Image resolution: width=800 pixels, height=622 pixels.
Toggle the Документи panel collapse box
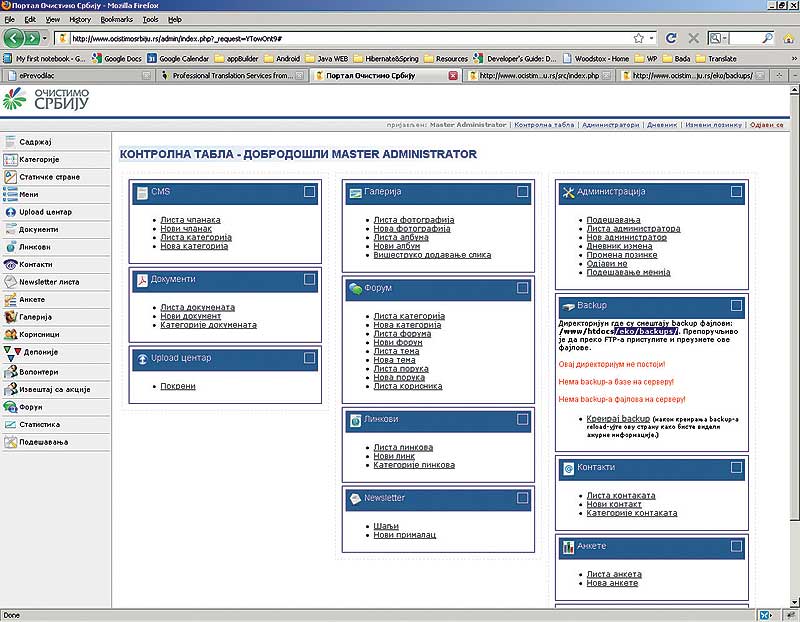[309, 279]
